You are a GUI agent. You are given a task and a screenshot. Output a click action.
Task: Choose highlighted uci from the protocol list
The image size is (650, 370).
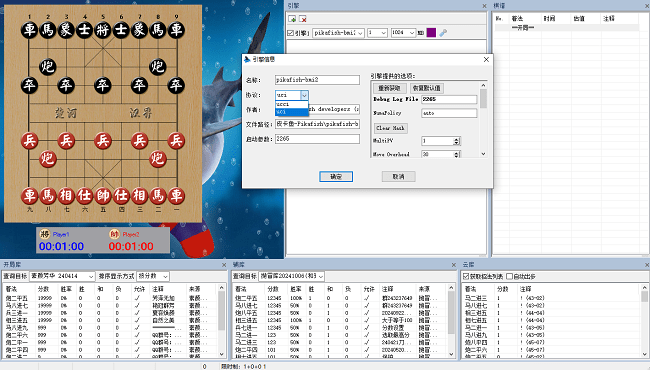[292, 112]
